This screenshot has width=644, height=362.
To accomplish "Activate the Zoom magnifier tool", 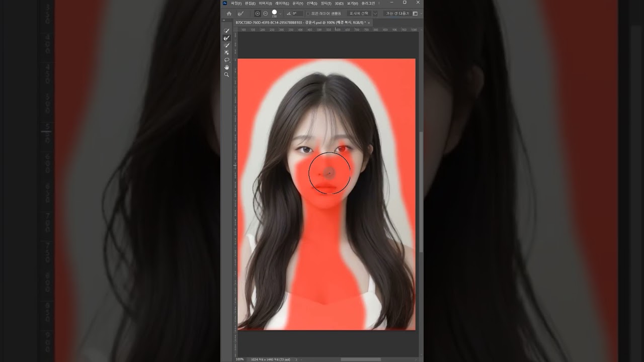I will [226, 74].
